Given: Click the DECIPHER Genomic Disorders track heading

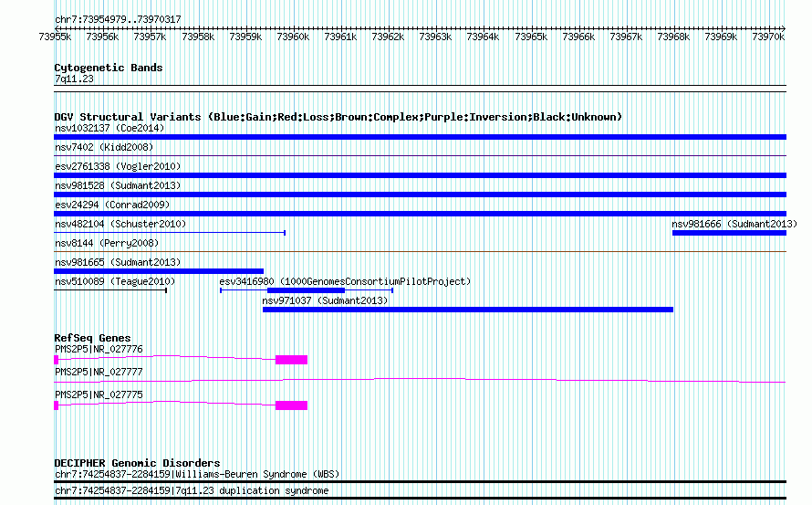Looking at the screenshot, I should (x=137, y=463).
